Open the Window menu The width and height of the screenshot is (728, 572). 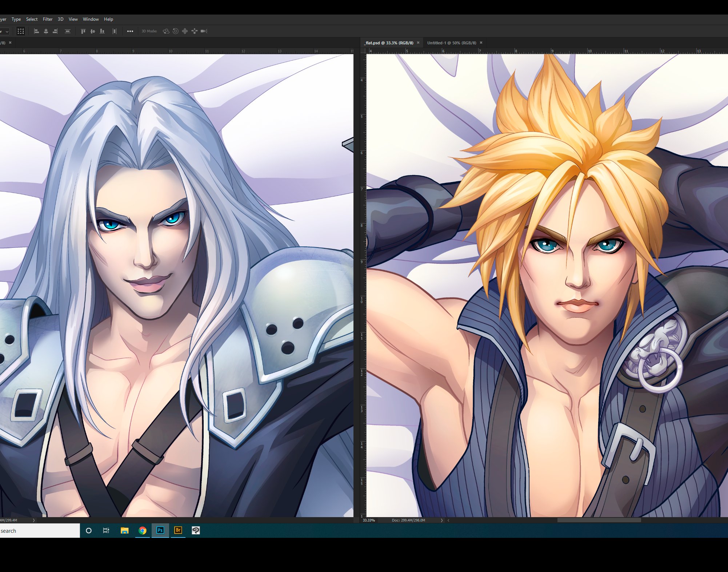tap(91, 19)
